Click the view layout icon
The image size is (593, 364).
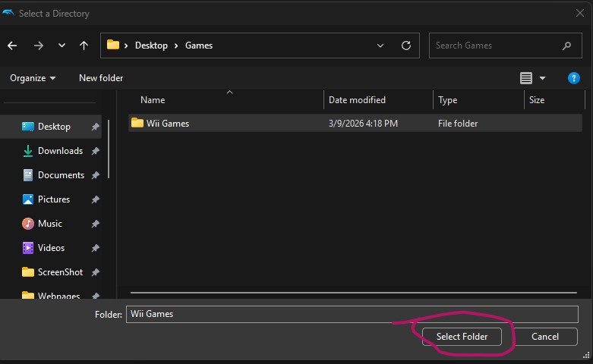(x=526, y=78)
